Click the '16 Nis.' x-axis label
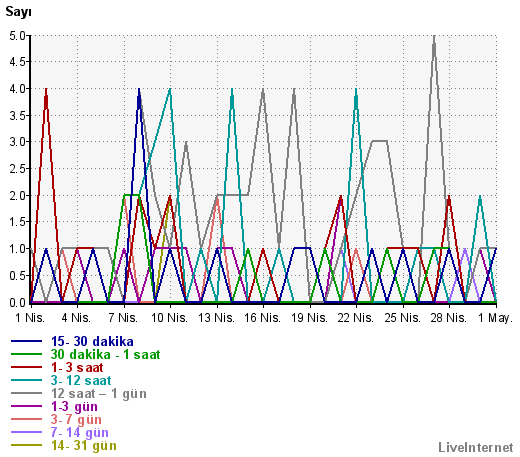Image resolution: width=520 pixels, height=457 pixels. coord(263,318)
